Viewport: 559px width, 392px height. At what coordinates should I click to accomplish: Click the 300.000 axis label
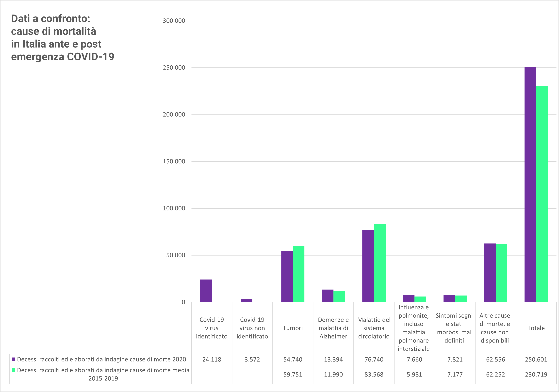click(x=174, y=21)
